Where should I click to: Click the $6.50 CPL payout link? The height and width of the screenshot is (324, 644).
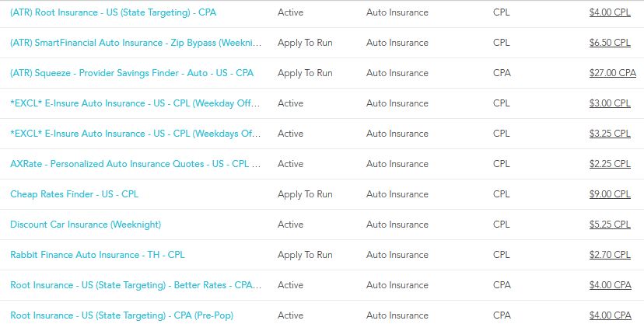[x=610, y=43]
